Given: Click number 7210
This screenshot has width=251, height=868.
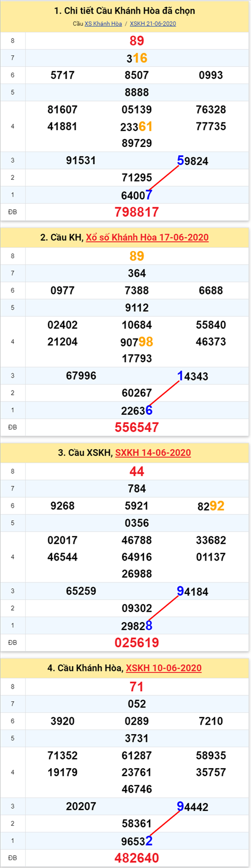Looking at the screenshot, I should 211,722.
